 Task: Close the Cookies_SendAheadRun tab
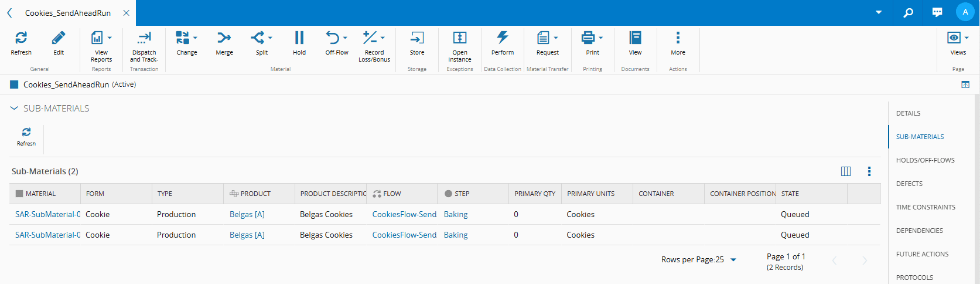(127, 13)
